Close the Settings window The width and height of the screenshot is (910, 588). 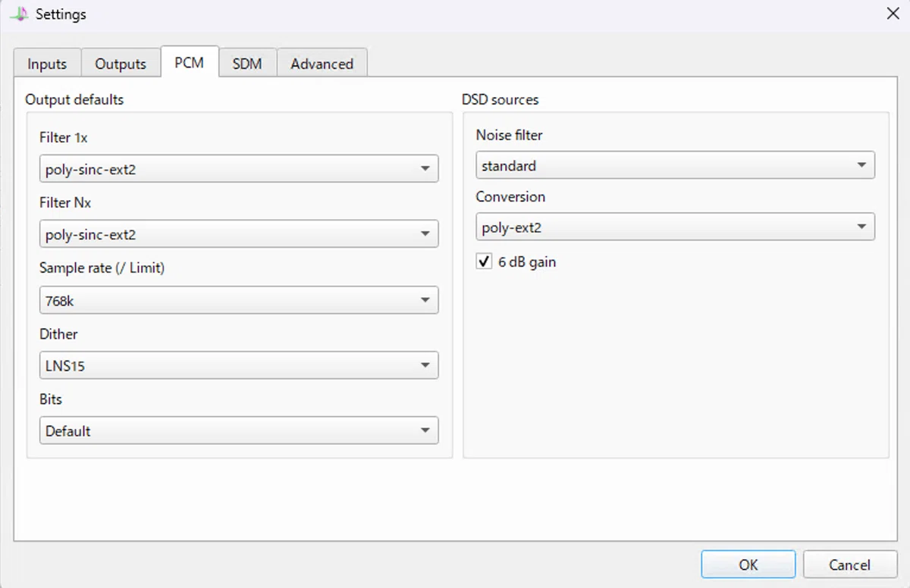point(893,14)
